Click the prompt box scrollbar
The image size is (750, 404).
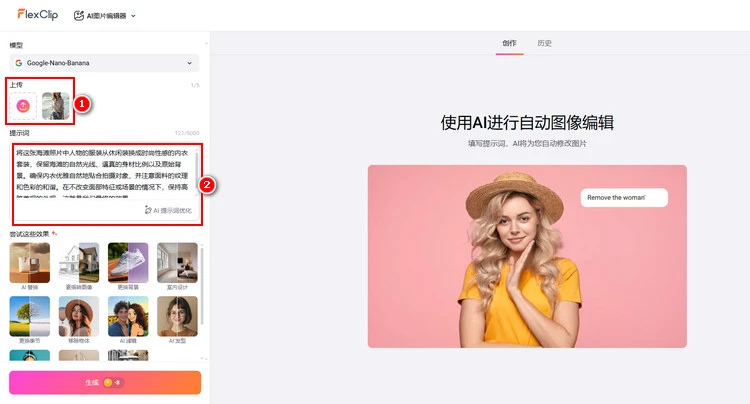click(x=197, y=170)
